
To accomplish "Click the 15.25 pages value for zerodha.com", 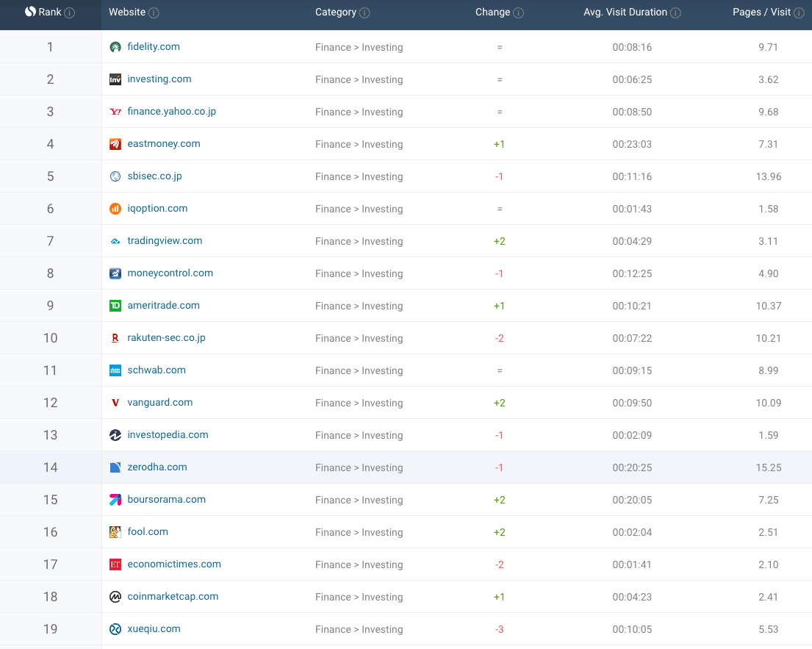I will 769,467.
